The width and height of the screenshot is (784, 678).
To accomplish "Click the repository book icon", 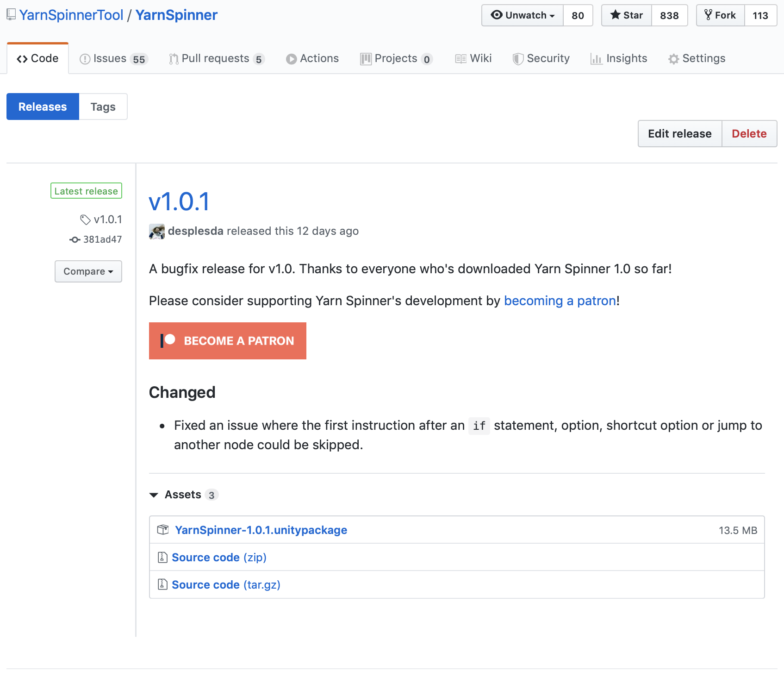I will (x=11, y=15).
